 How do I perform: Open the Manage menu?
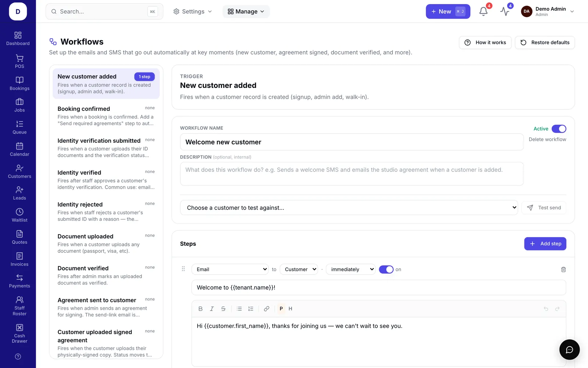tap(246, 11)
